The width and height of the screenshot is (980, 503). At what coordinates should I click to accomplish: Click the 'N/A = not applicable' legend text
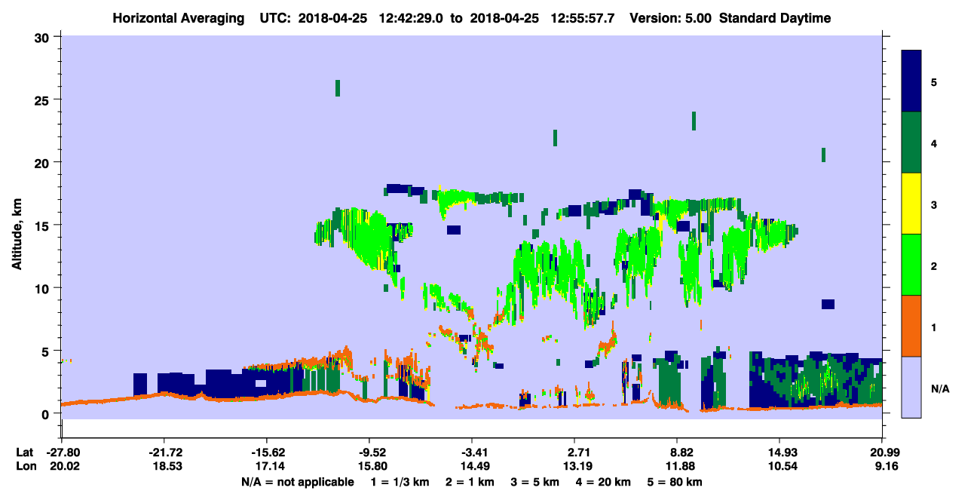click(x=298, y=482)
